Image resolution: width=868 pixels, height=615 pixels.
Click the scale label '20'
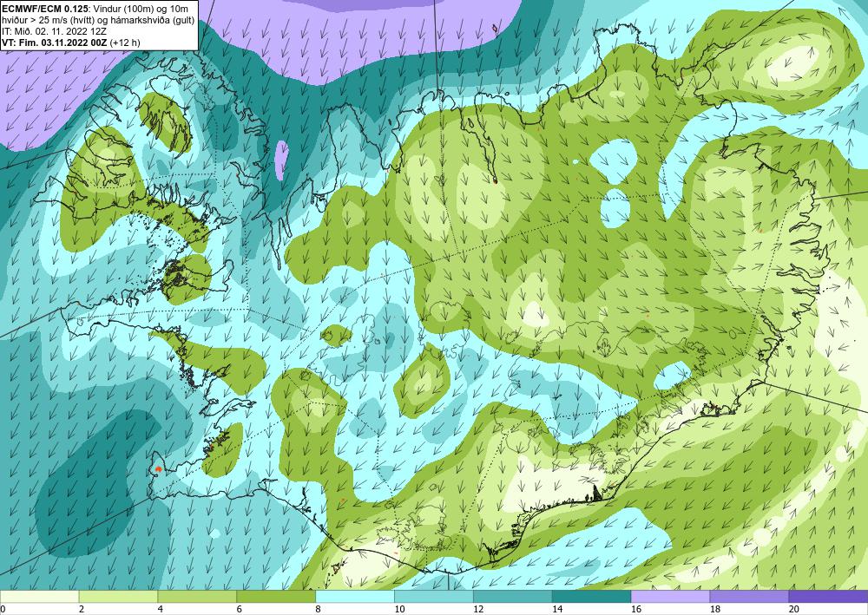pyautogui.click(x=794, y=610)
